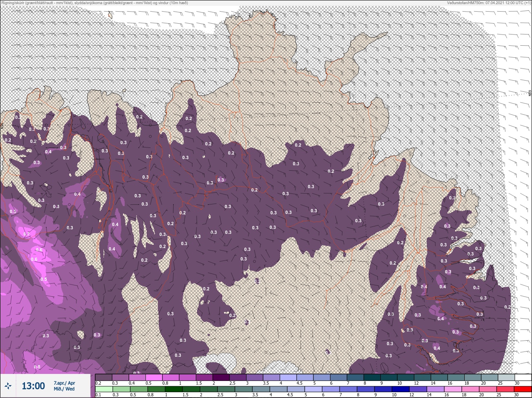
Task: Click the 13:00 forecast time display
Action: coord(33,386)
